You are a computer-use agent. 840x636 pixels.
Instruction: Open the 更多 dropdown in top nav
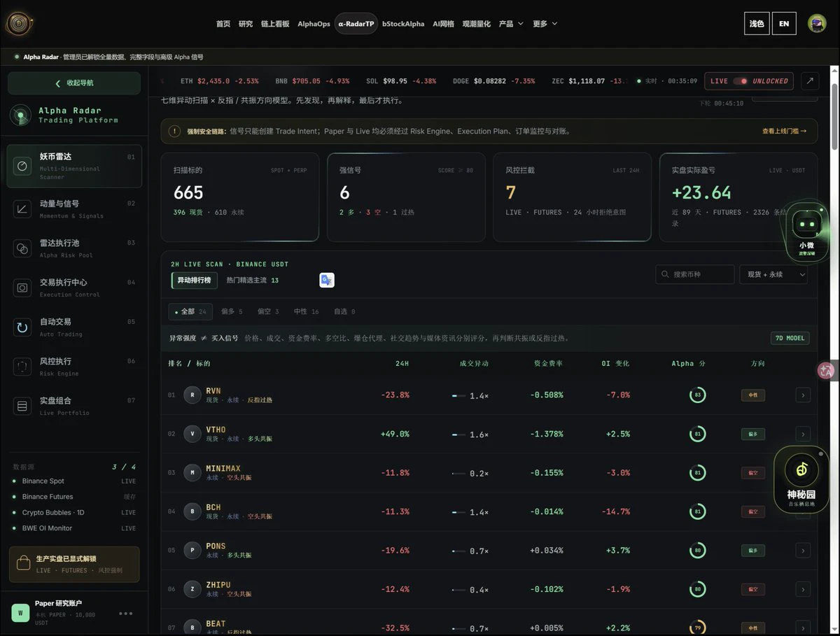545,24
